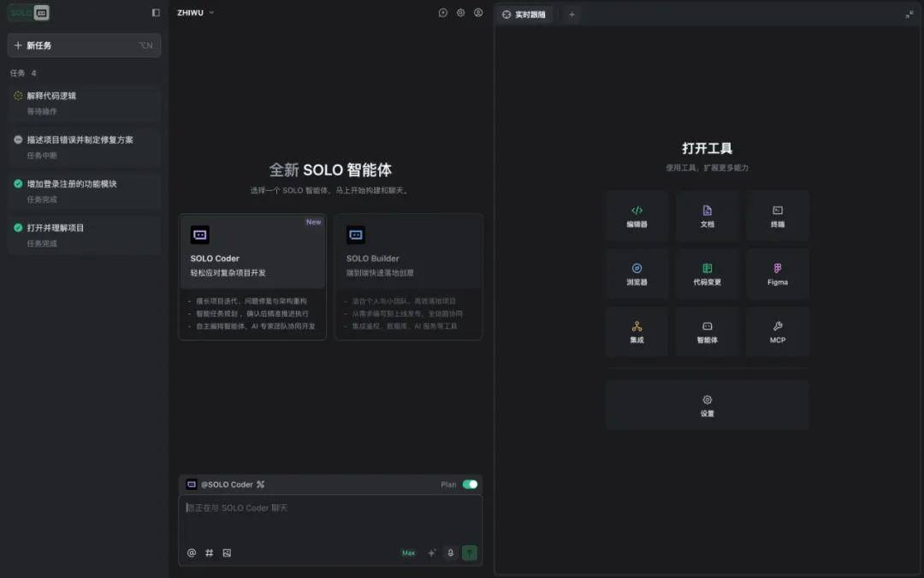Expand the ZHIWU project dropdown

(196, 12)
